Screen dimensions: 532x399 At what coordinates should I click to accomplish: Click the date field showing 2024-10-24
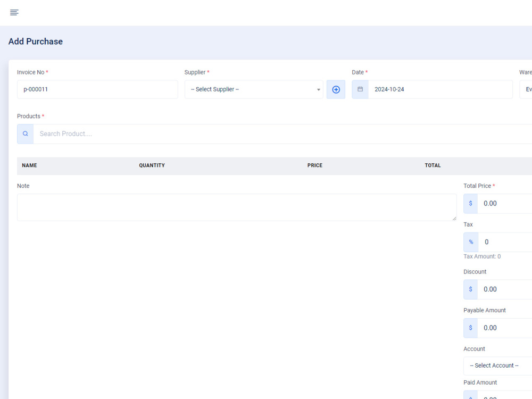tap(440, 89)
